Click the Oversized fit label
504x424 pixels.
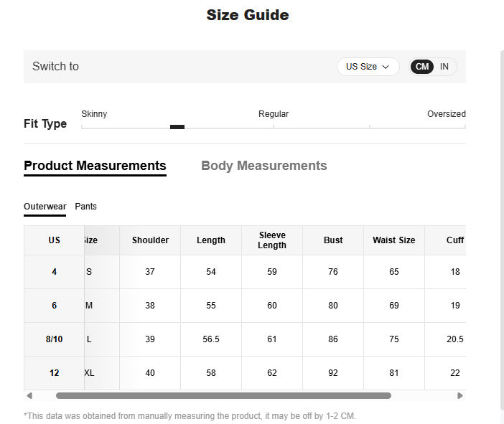pos(447,114)
